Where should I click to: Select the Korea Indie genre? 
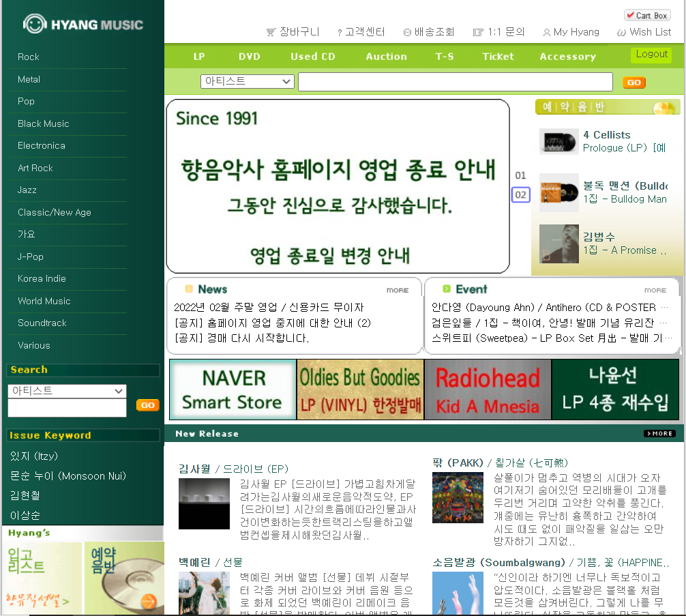click(42, 278)
